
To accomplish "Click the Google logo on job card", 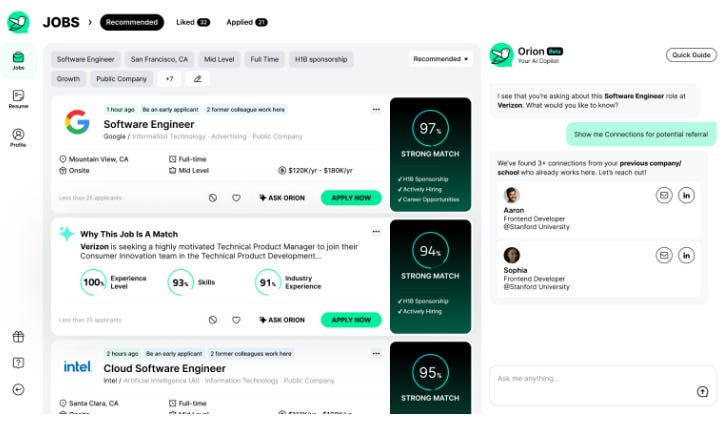I will click(x=77, y=122).
